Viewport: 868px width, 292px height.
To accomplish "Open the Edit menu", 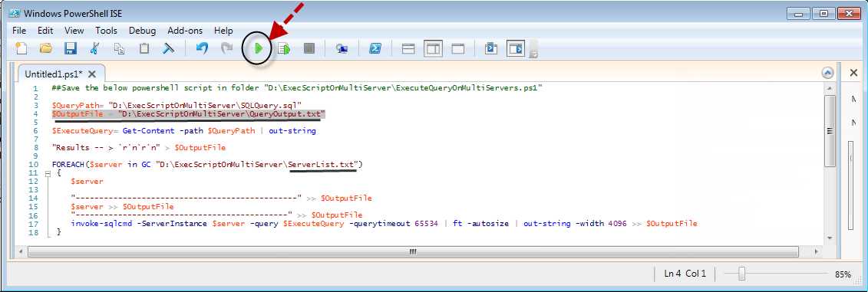I will (x=45, y=31).
